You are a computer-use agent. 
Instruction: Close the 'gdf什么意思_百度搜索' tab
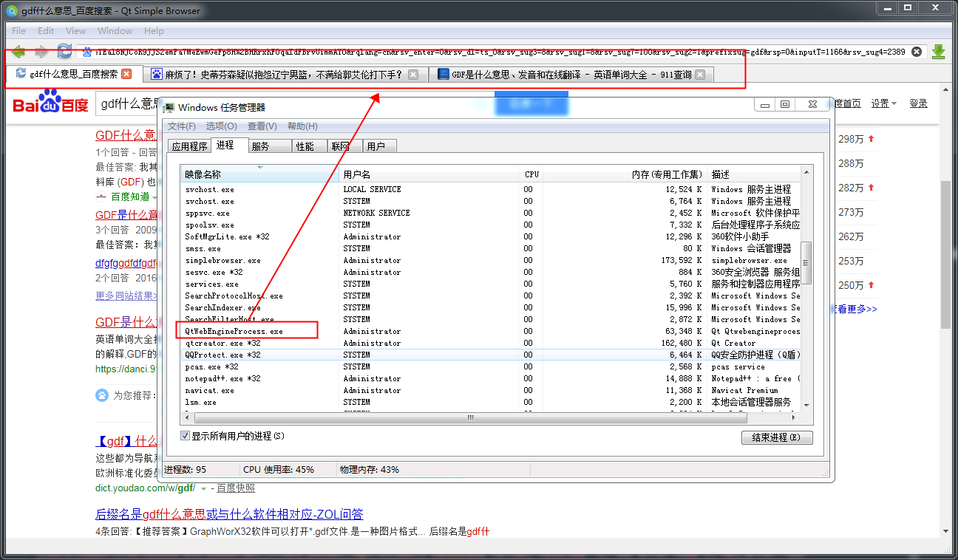pos(126,74)
